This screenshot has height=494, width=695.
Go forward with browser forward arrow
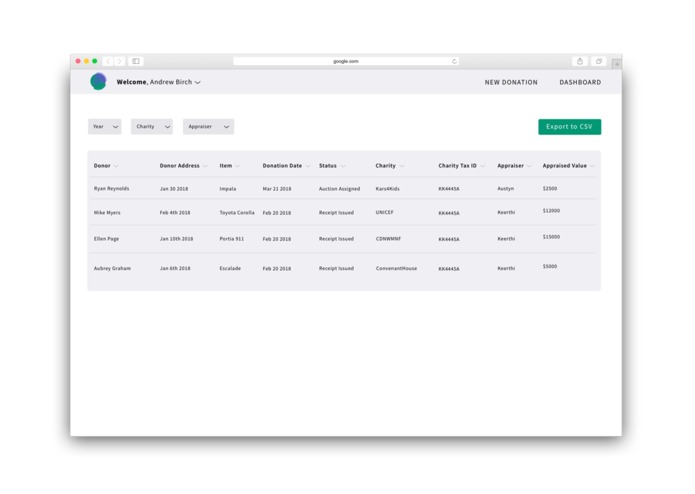(x=120, y=61)
